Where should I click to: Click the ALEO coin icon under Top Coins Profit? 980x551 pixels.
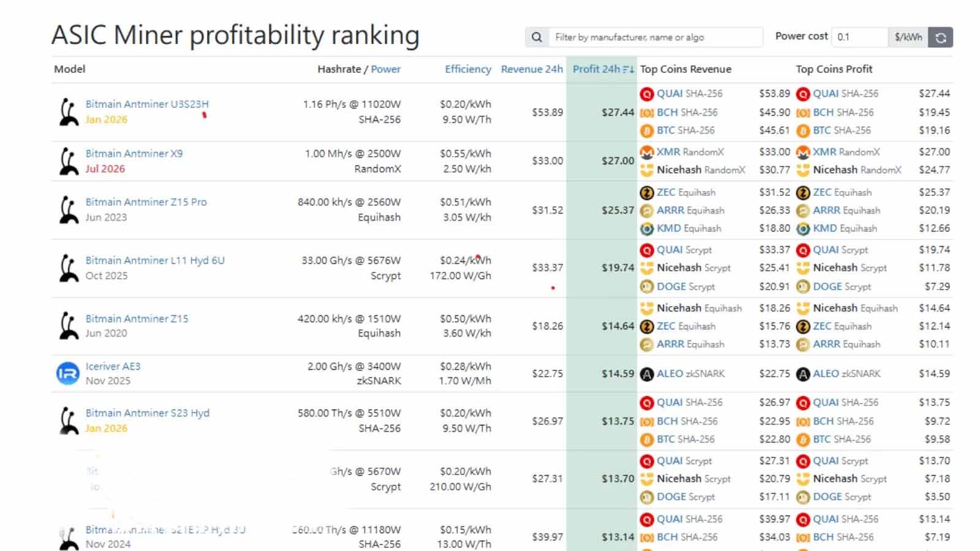tap(803, 374)
